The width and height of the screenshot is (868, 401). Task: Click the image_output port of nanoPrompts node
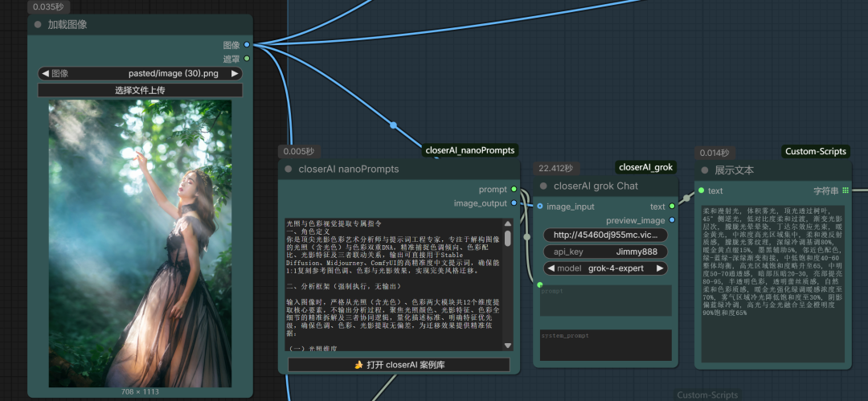(x=514, y=203)
